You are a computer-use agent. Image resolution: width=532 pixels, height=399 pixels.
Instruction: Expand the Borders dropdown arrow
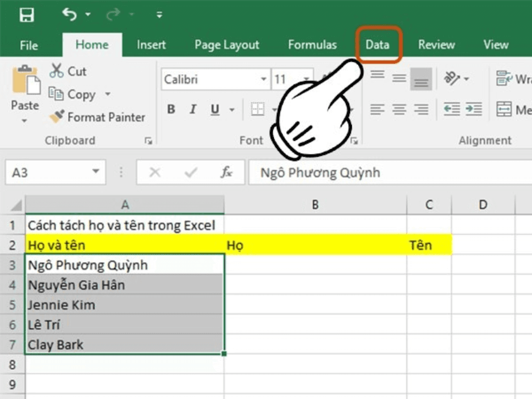click(275, 109)
